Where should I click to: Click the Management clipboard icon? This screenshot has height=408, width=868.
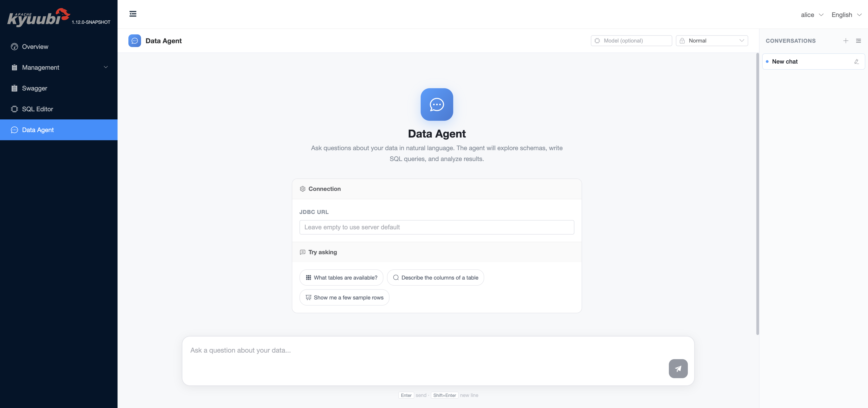pos(14,67)
